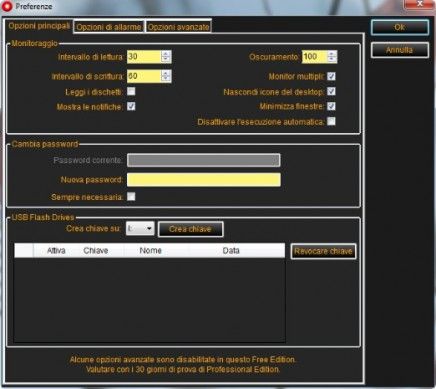Click the Nuova password input field
This screenshot has height=389, width=436.
(x=204, y=180)
